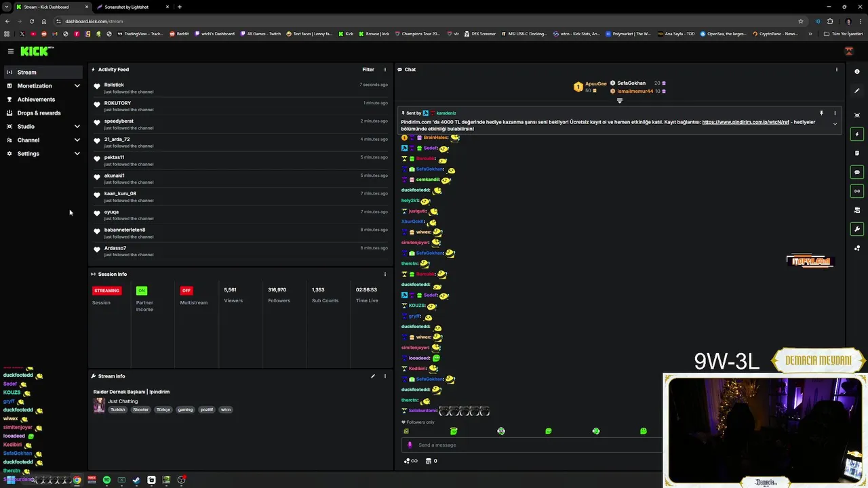Open the info icon in right toolbar

coord(857,71)
